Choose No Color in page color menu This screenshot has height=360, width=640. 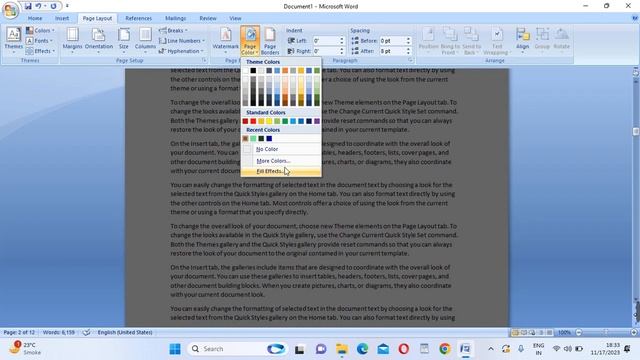pos(281,149)
